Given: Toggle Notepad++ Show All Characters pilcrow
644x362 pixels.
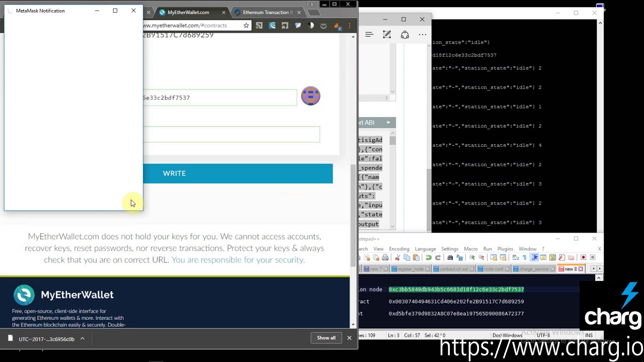Looking at the screenshot, I should (525, 257).
